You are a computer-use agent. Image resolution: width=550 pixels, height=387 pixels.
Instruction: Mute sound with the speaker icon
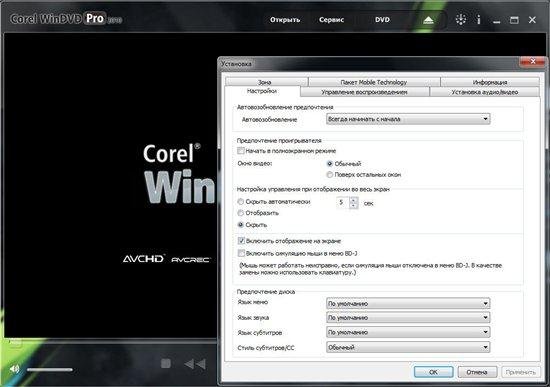[x=14, y=369]
